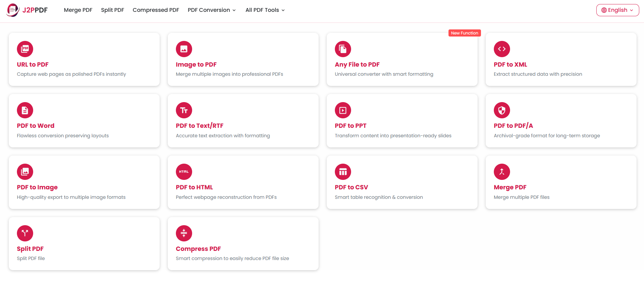
Task: Click 'High-quality export to multiple image formats'
Action: click(x=71, y=197)
